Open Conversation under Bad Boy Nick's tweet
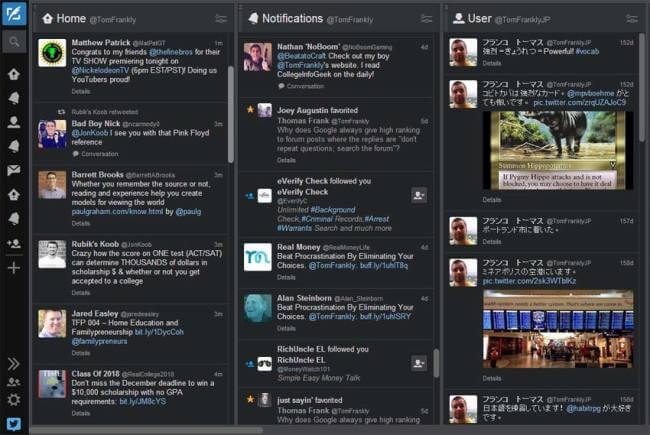The height and width of the screenshot is (435, 650). (95, 154)
